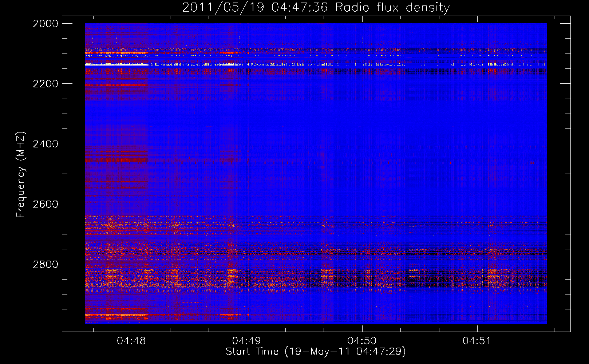This screenshot has width=589, height=364.
Task: Click the 'Frequency (MHZ)' axis label
Action: point(21,175)
